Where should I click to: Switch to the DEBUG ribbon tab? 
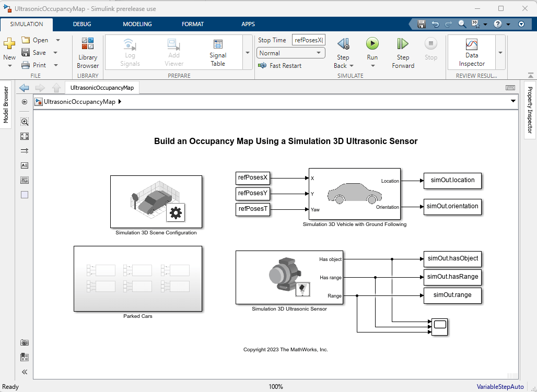[x=82, y=24]
